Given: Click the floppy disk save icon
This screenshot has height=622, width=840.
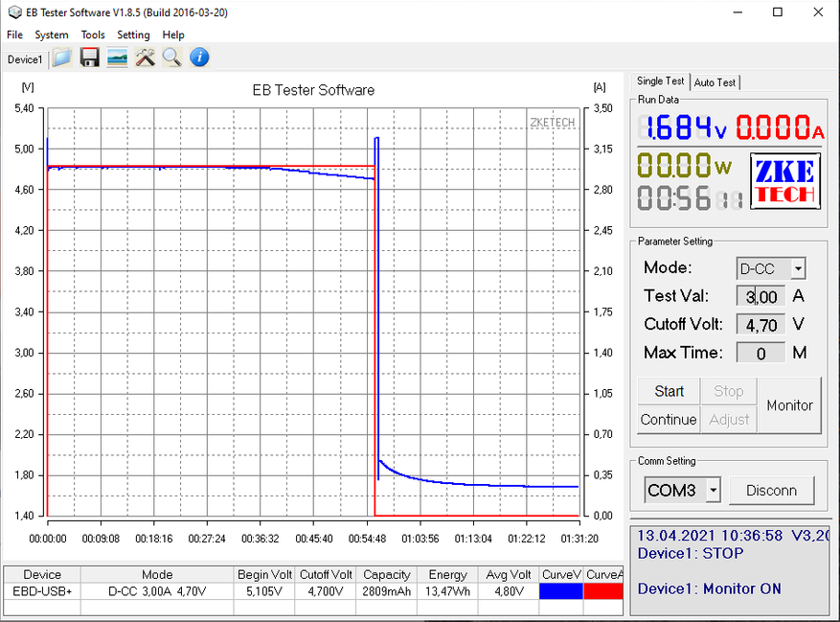Looking at the screenshot, I should click(x=90, y=58).
